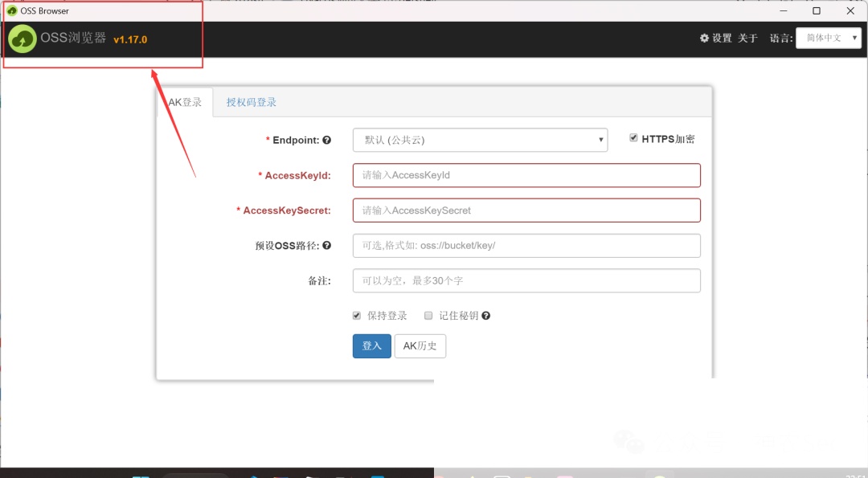Open settings via the gear icon
868x478 pixels.
pos(704,39)
